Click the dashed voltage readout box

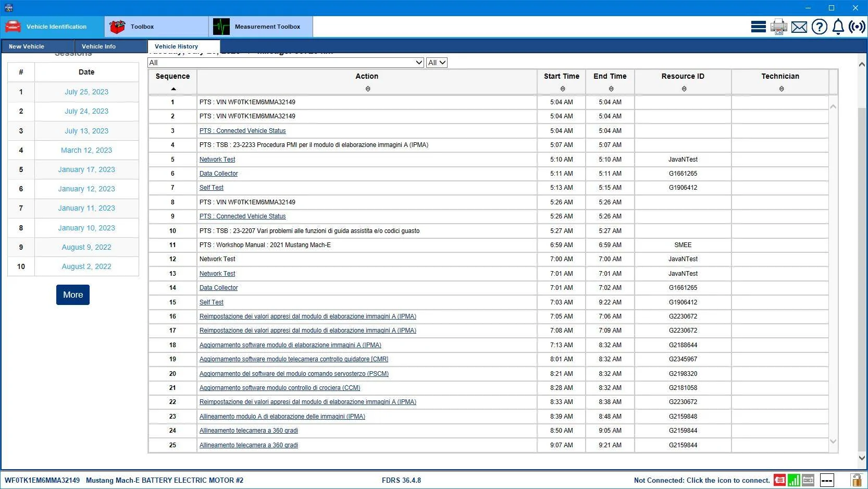point(827,480)
